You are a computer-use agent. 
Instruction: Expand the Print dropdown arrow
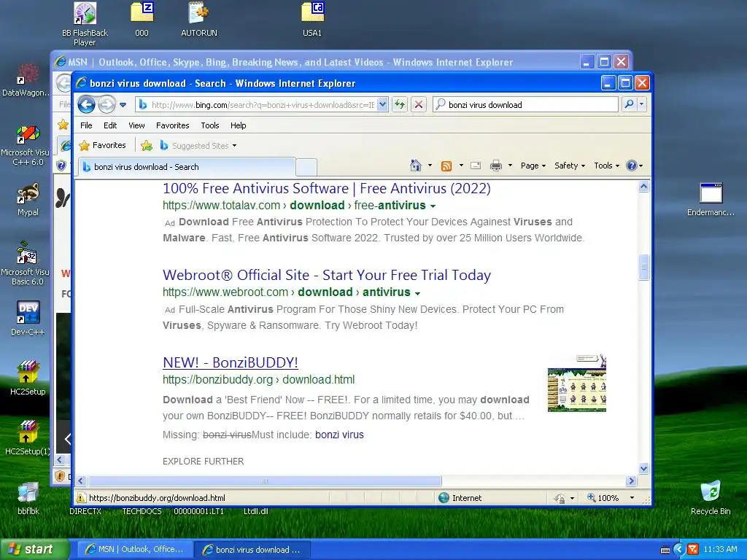click(510, 166)
